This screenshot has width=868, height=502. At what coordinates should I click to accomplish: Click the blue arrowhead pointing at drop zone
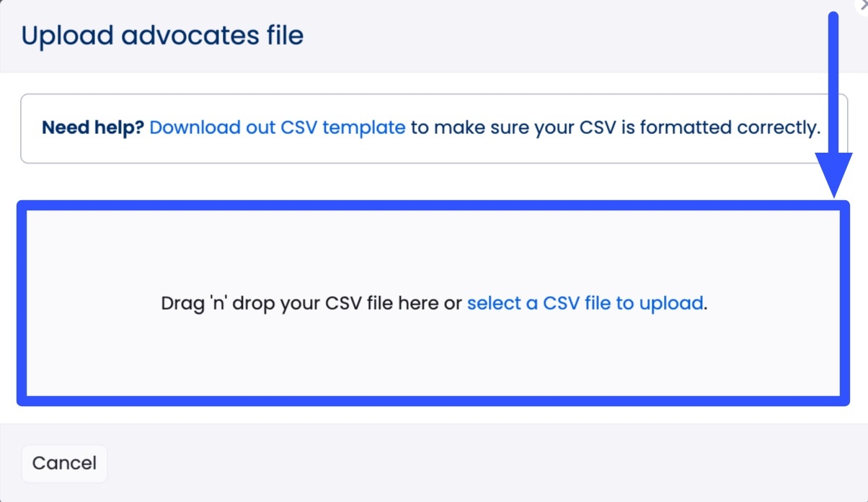pyautogui.click(x=835, y=180)
